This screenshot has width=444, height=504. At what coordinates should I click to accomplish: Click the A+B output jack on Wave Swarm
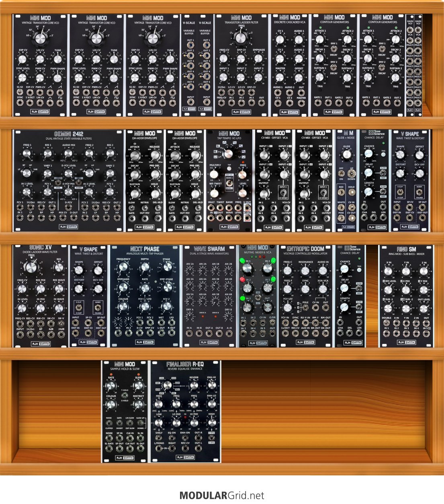229,333
